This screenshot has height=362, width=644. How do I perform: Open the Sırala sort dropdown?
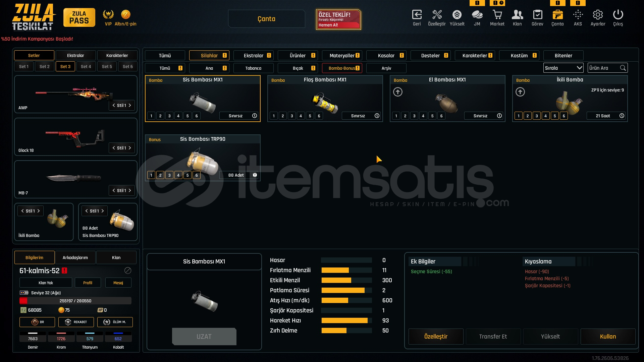563,68
